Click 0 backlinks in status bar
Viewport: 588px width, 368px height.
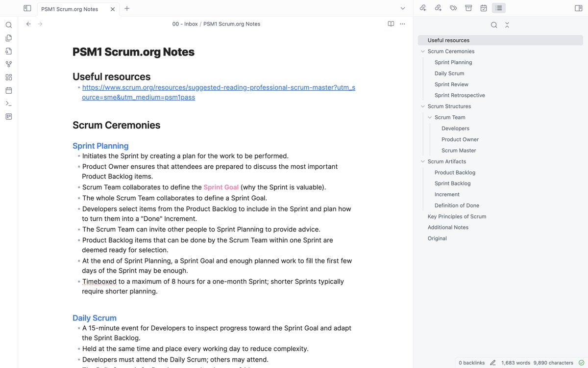tap(472, 363)
